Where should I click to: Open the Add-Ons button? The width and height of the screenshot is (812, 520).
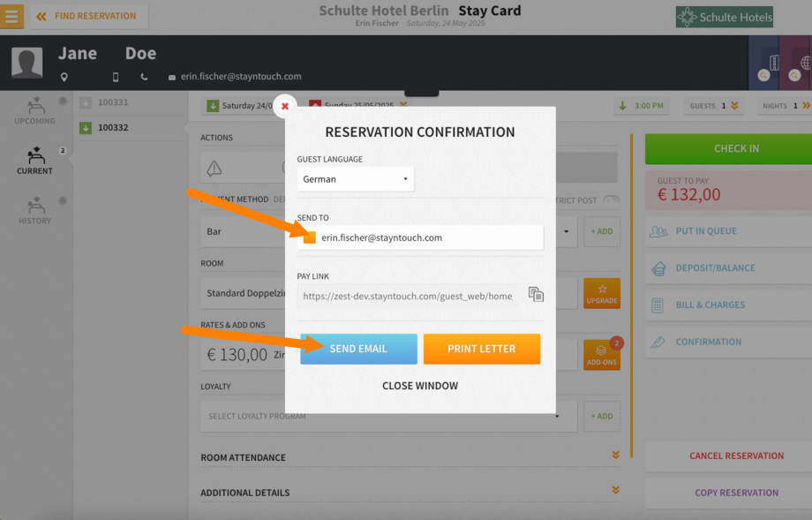pos(602,355)
